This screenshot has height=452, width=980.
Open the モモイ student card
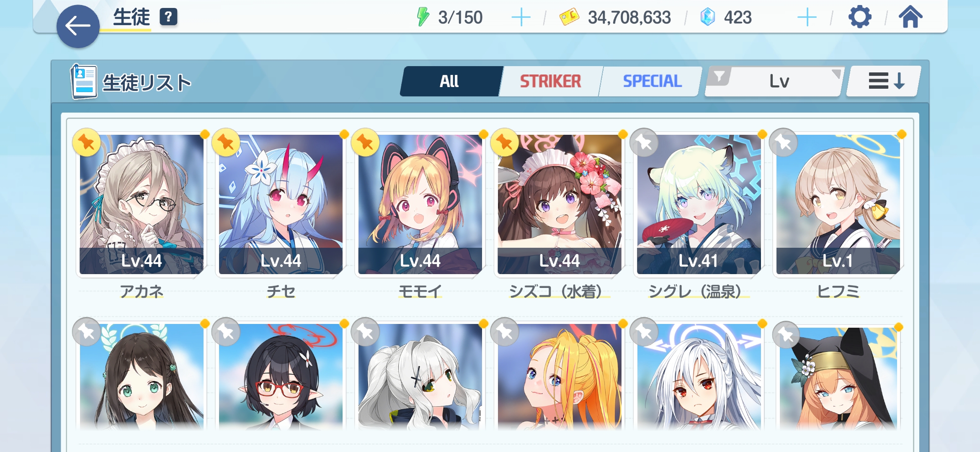[420, 204]
